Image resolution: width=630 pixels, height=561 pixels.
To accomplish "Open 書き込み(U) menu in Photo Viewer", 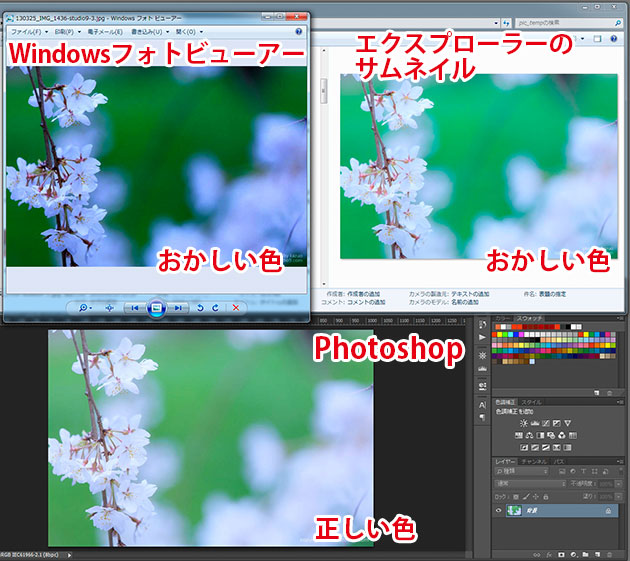I will coord(150,31).
